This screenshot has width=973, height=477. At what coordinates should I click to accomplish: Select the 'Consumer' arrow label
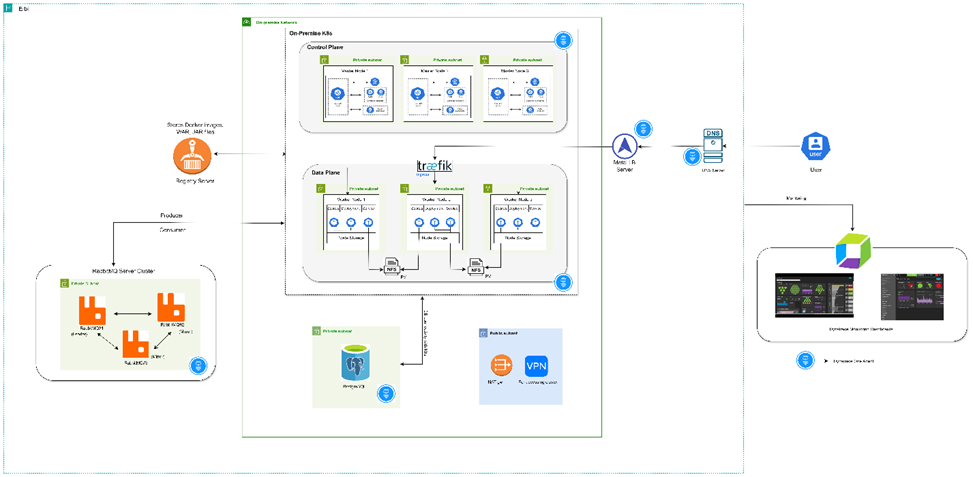(x=171, y=230)
